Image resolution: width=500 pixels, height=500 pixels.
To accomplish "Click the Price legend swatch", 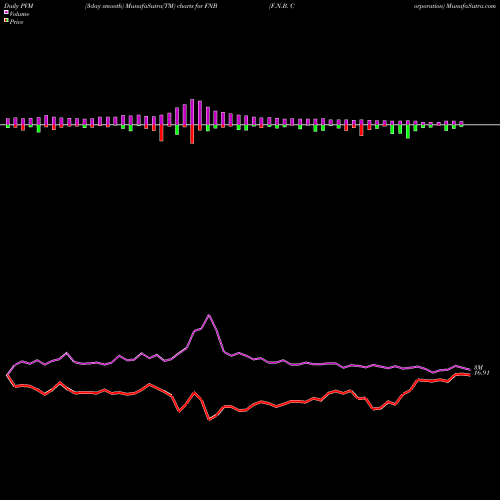I will pyautogui.click(x=6, y=21).
